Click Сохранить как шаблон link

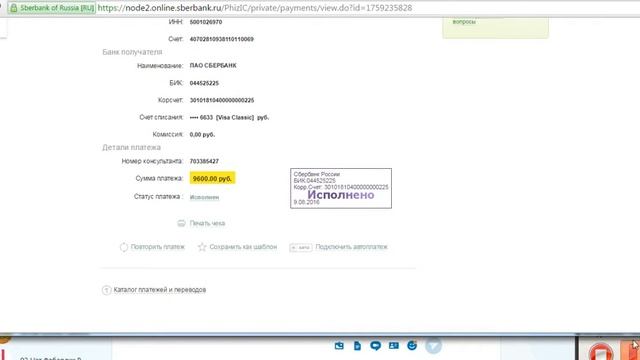(243, 247)
